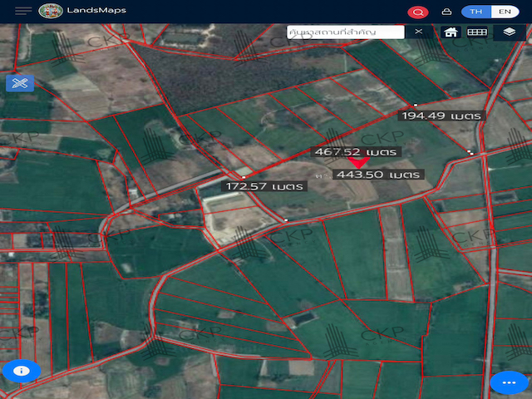Viewport: 532px width, 399px height.
Task: Expand the three-dots more options button
Action: tap(509, 382)
